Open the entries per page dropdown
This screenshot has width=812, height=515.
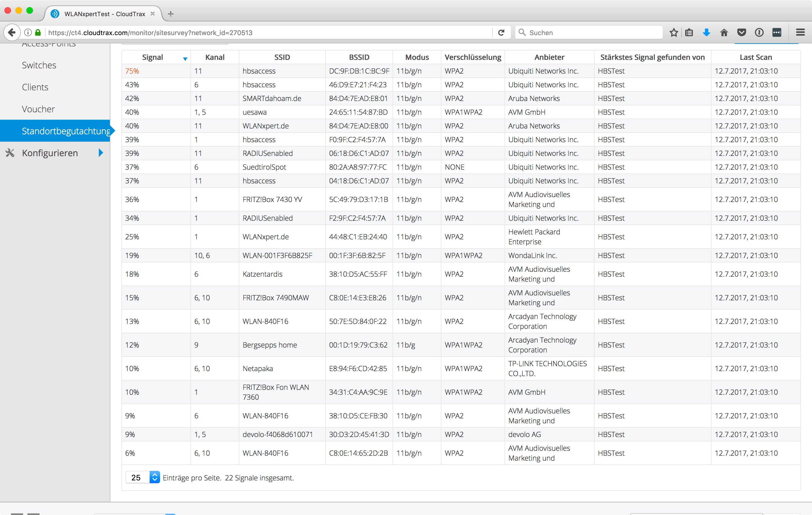click(143, 477)
